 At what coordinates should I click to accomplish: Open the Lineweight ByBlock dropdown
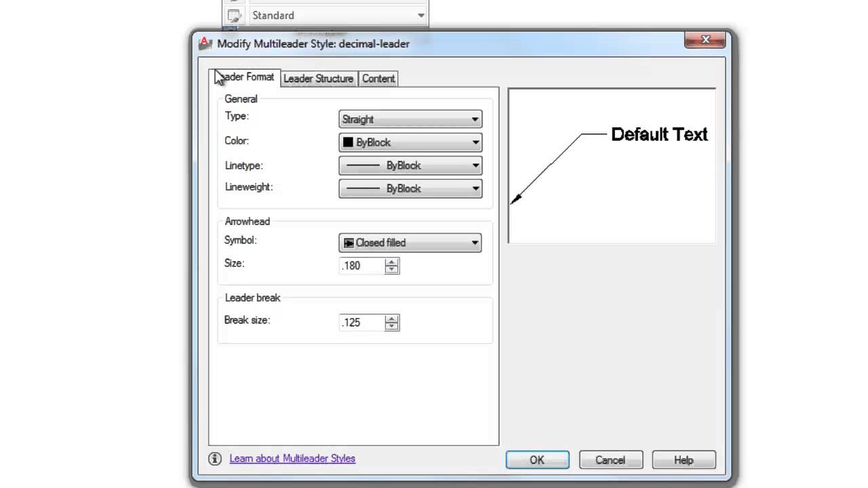click(410, 188)
